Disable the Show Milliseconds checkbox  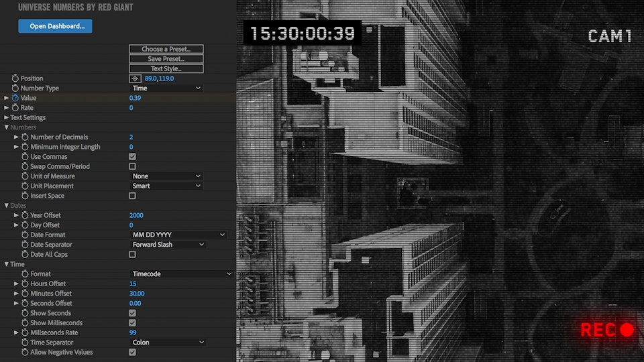132,323
